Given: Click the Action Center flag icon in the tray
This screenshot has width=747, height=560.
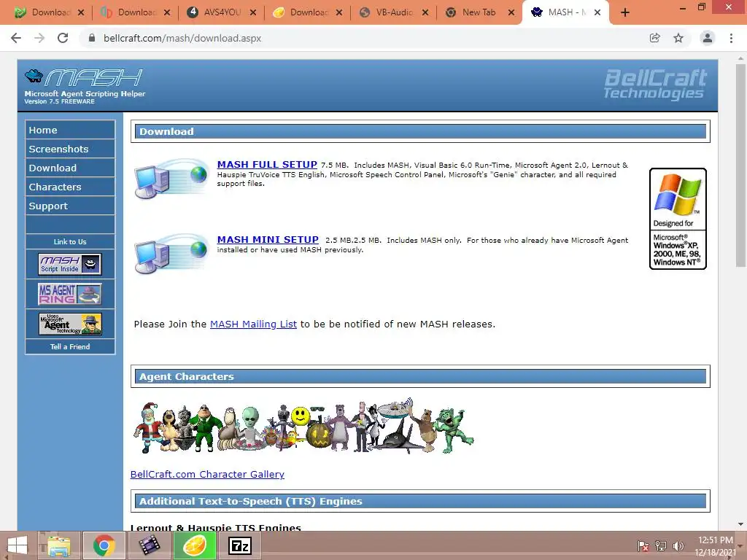Looking at the screenshot, I should (x=643, y=545).
